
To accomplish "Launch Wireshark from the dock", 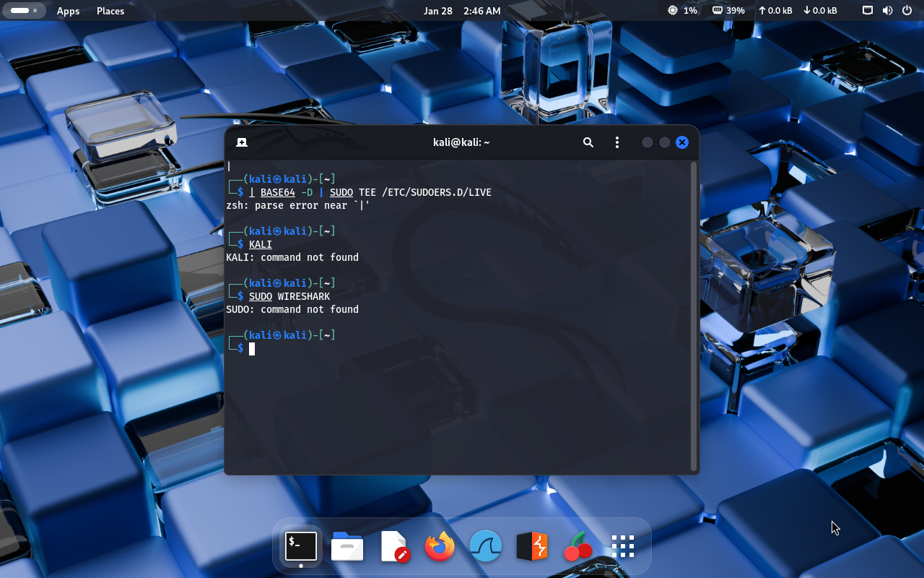I will (x=486, y=547).
